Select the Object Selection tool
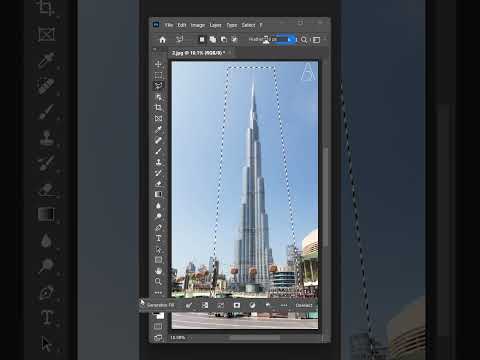 (x=158, y=97)
